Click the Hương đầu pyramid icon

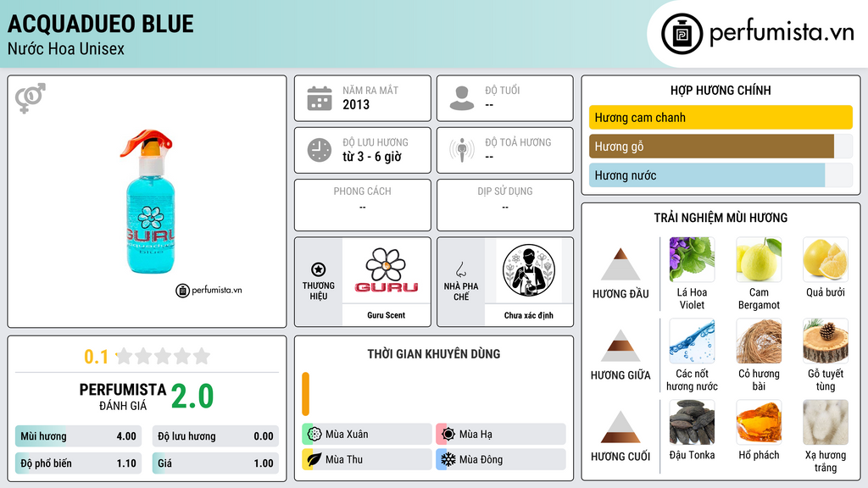pyautogui.click(x=620, y=264)
